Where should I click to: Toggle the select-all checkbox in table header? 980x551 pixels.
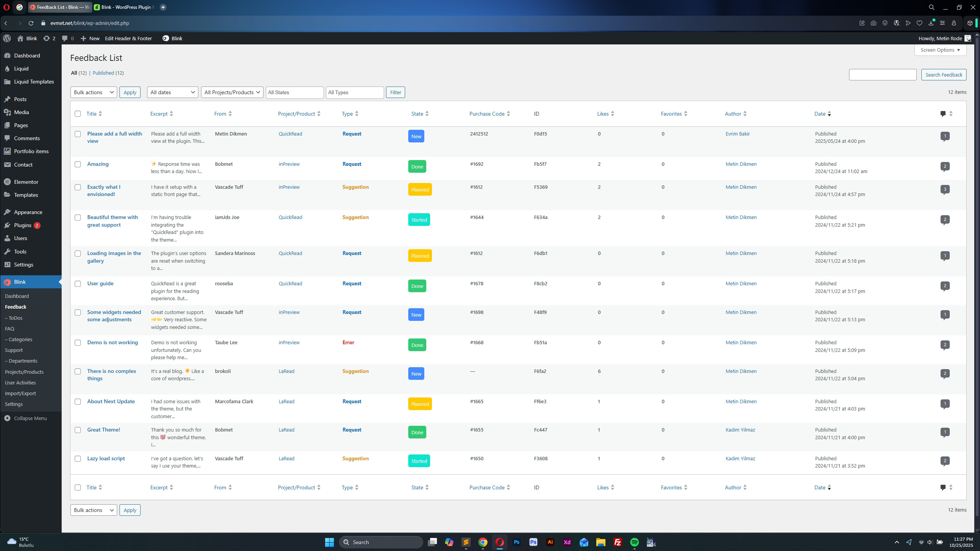pos(78,114)
